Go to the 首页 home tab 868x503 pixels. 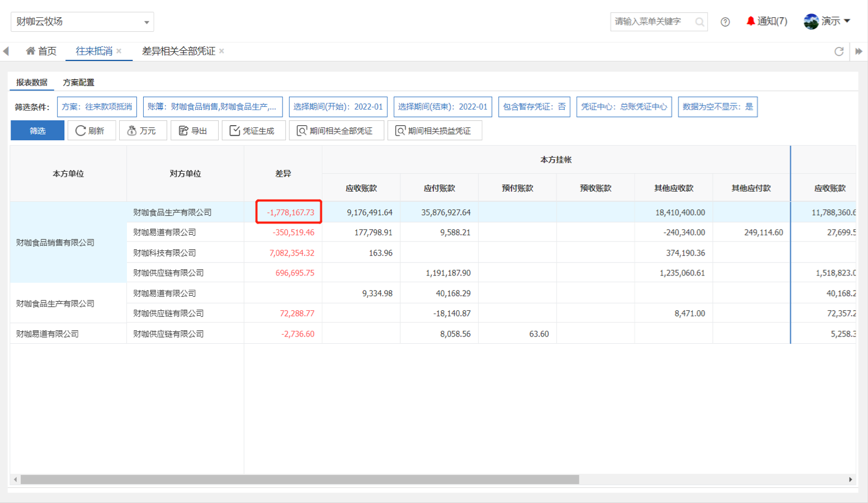[41, 51]
